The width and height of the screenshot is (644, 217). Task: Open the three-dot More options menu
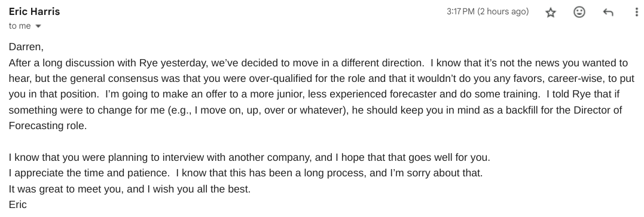click(x=637, y=13)
